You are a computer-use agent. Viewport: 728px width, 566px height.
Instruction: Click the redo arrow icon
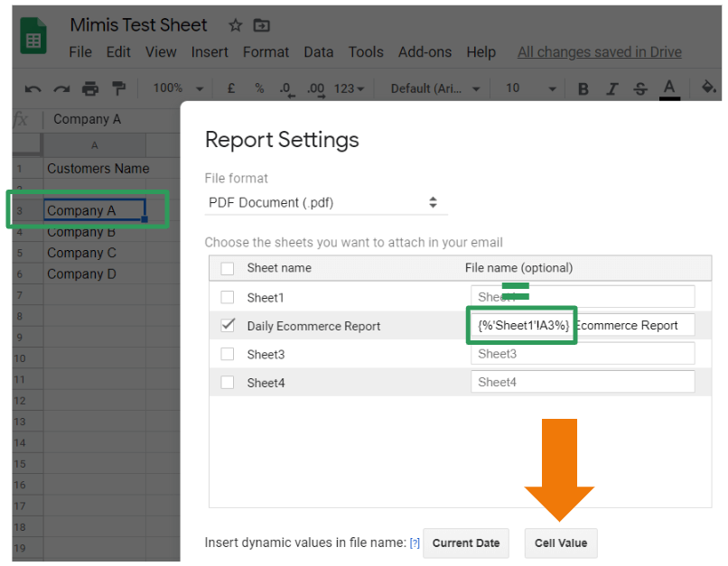pyautogui.click(x=61, y=88)
